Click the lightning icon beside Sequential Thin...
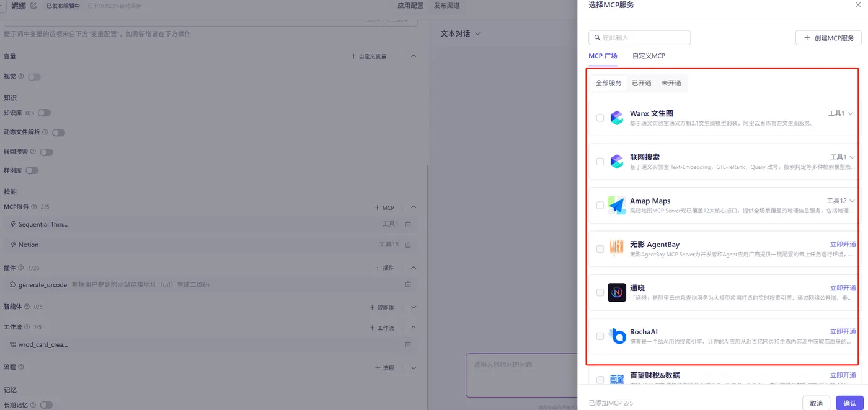 click(x=13, y=224)
